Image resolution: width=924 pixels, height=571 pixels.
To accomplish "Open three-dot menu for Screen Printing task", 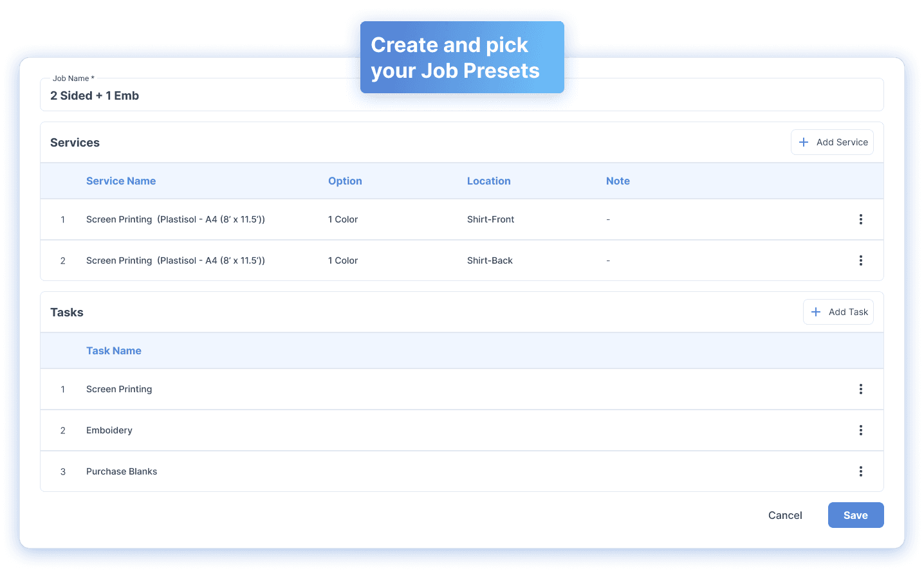I will click(860, 389).
